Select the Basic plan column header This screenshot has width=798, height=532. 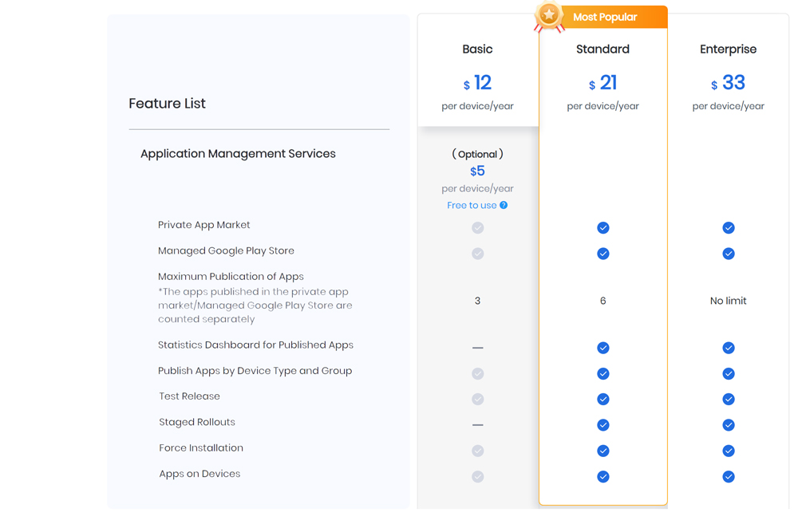(477, 49)
